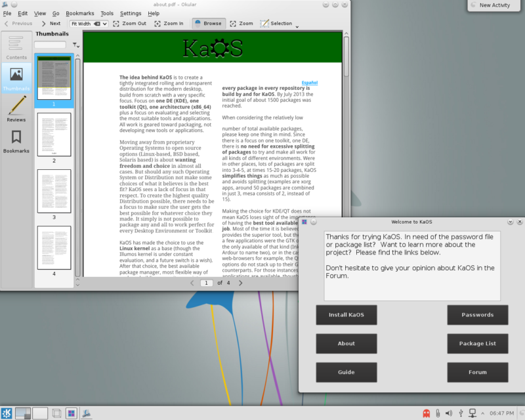Go to Next page in toolbar
Screen dimensions: 525x420
[x=51, y=24]
